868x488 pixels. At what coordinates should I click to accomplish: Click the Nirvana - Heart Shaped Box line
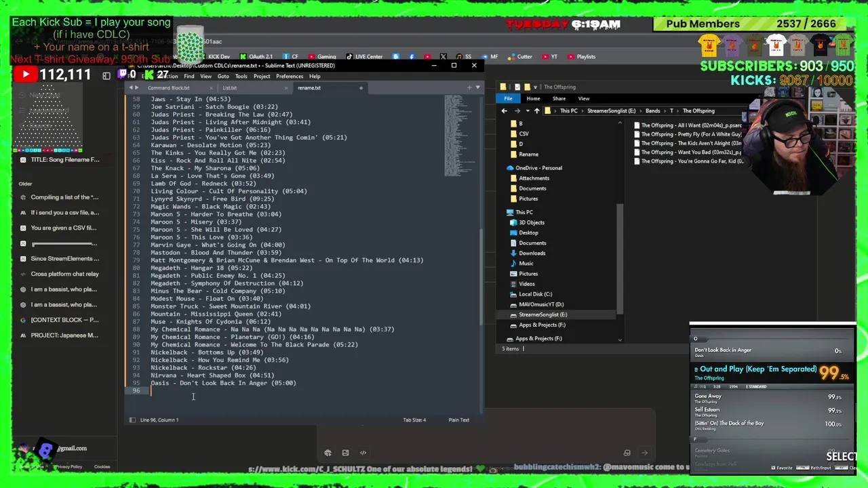click(212, 375)
